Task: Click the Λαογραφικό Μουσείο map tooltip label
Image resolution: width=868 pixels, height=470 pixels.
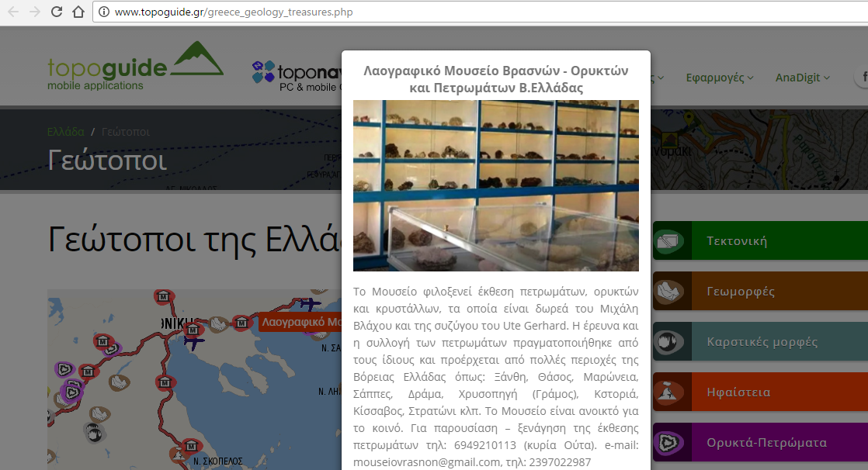Action: tap(300, 321)
